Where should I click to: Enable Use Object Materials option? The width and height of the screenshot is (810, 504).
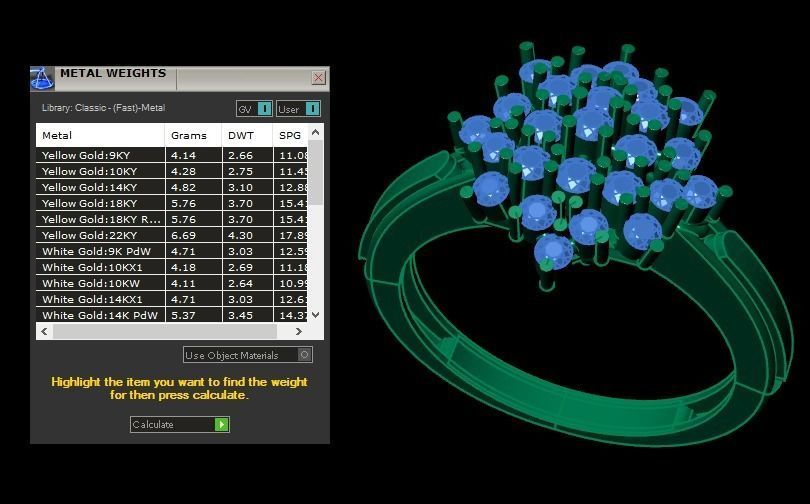point(247,355)
